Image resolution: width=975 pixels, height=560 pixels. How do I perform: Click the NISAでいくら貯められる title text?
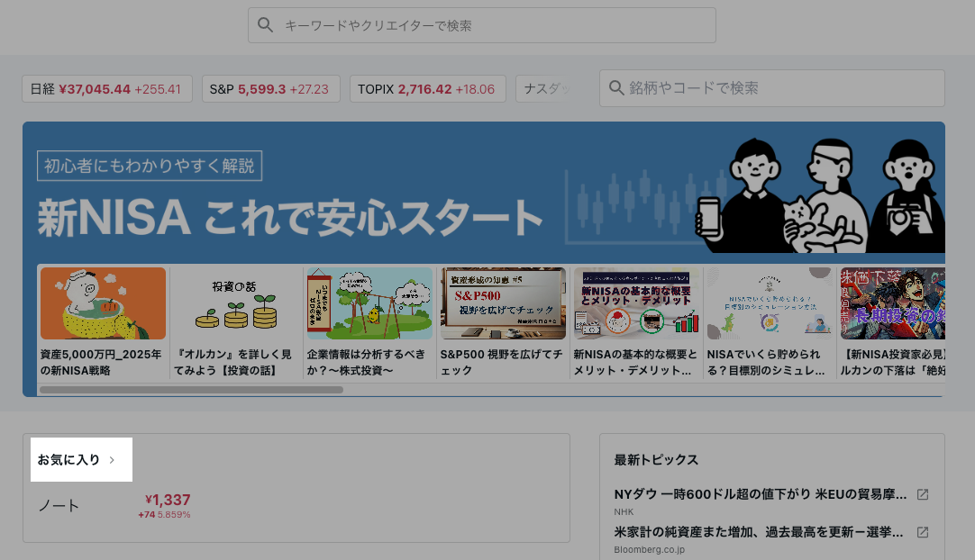click(766, 362)
